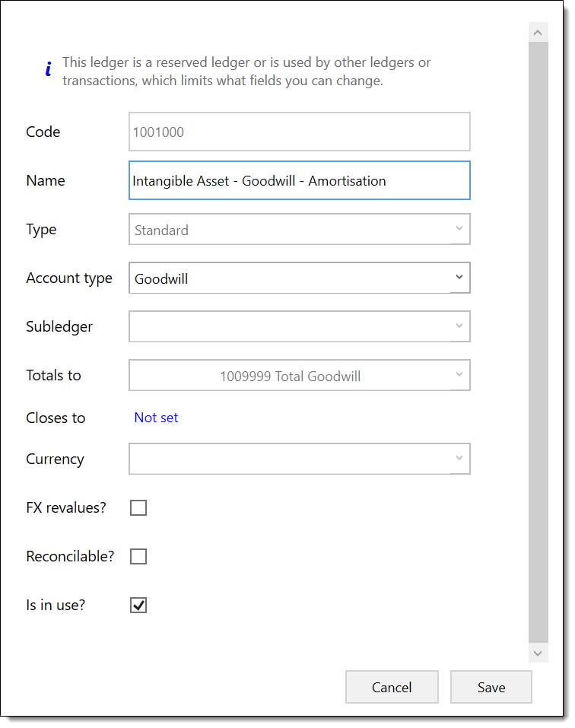Click the Not set link beside Closes to
This screenshot has width=575, height=728.
pyautogui.click(x=156, y=417)
